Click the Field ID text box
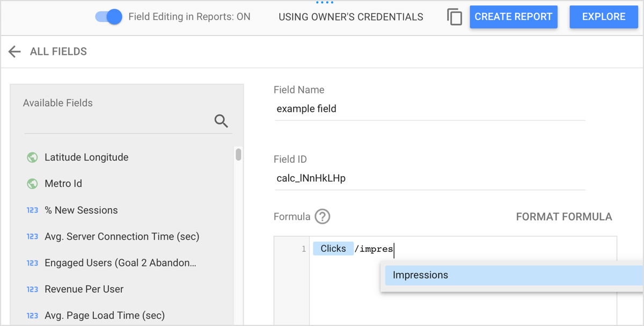 [429, 178]
